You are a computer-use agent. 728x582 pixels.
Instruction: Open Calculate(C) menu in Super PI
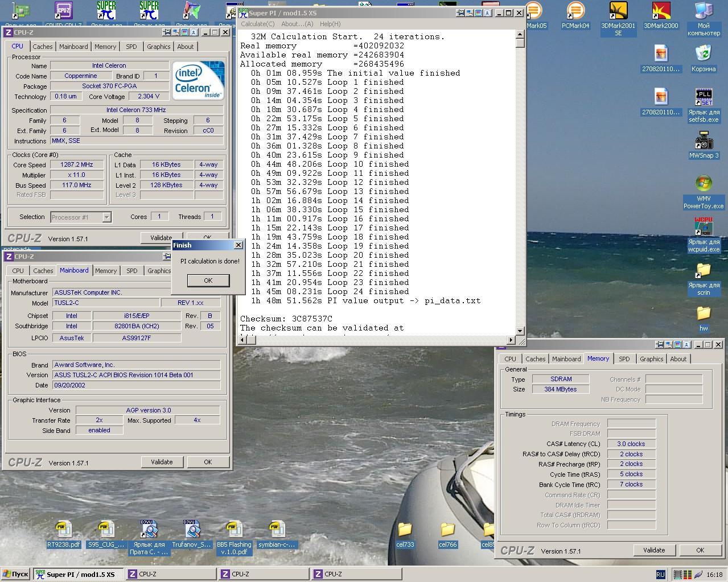257,24
